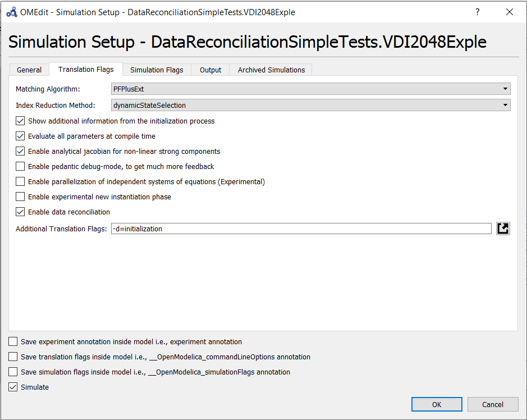The image size is (527, 420).
Task: Check save experiment annotation inside model
Action: pyautogui.click(x=13, y=341)
